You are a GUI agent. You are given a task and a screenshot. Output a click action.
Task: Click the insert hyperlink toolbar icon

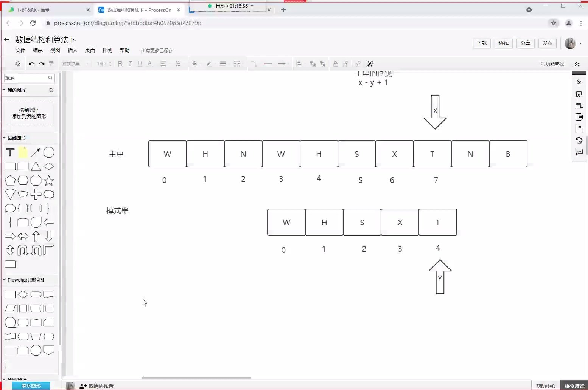358,63
